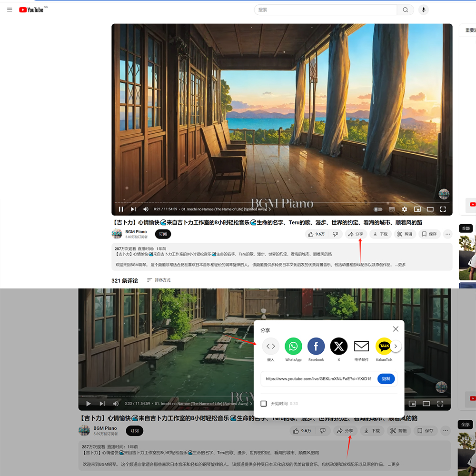The width and height of the screenshot is (476, 476).
Task: Like the video showing 9.6万 on undimmed page
Action: [317, 234]
